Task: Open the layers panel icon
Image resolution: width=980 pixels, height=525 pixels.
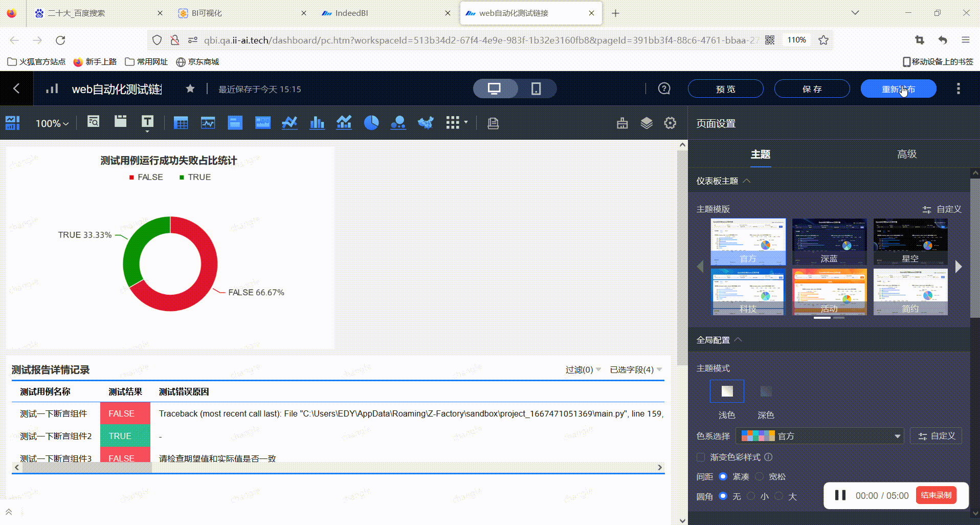Action: pos(647,123)
